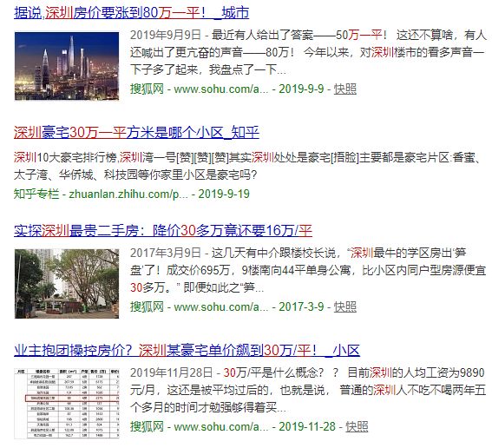Screen dimensions: 492x448
Task: Open www.sohu.com URL dated 2017-3-9
Action: click(x=221, y=306)
